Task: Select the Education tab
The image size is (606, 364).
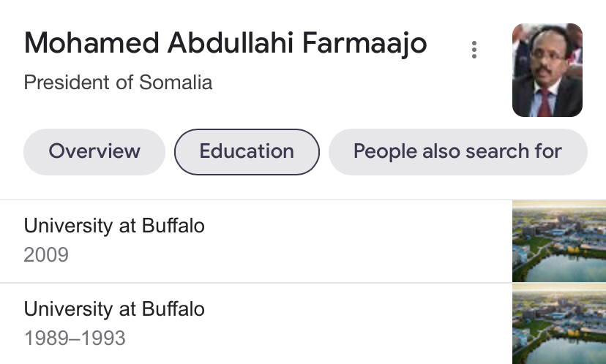Action: point(247,152)
